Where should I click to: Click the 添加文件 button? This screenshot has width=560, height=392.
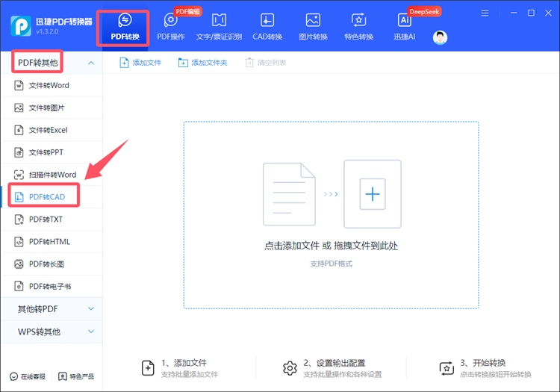point(140,63)
